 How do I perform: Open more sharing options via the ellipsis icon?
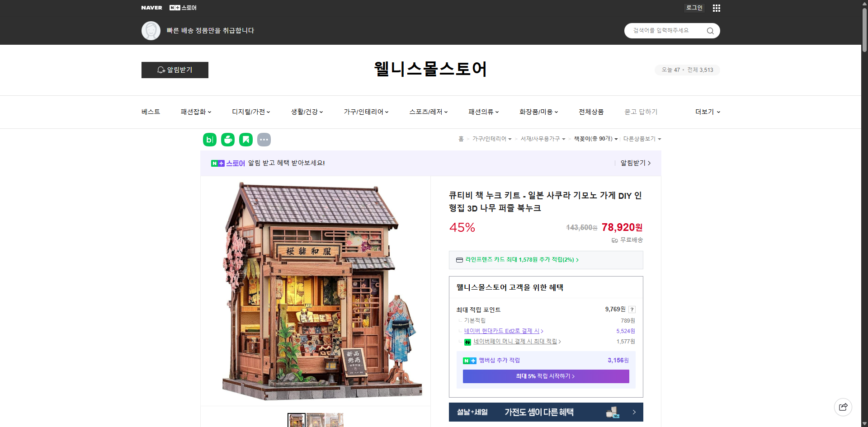click(x=264, y=140)
